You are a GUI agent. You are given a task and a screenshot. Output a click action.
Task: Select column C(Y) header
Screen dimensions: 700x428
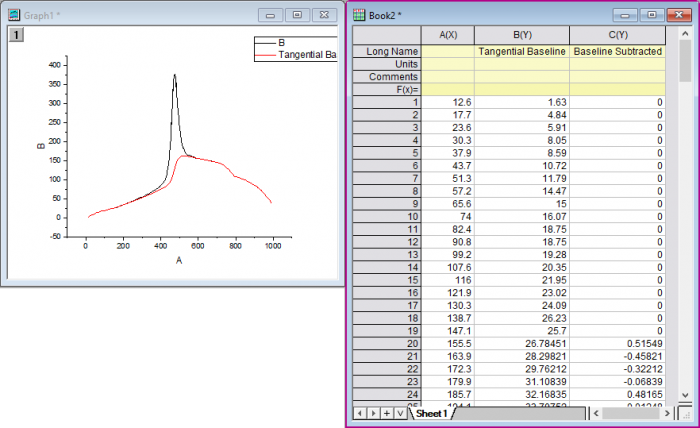coord(617,35)
